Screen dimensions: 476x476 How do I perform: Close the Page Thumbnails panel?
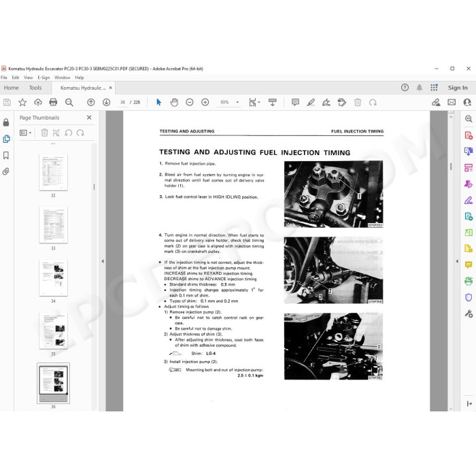[89, 118]
